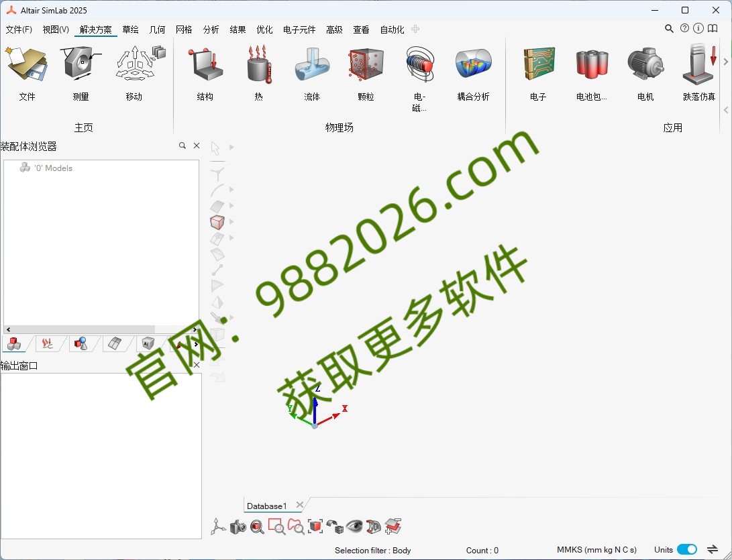Open the help question-mark icon

(x=684, y=28)
